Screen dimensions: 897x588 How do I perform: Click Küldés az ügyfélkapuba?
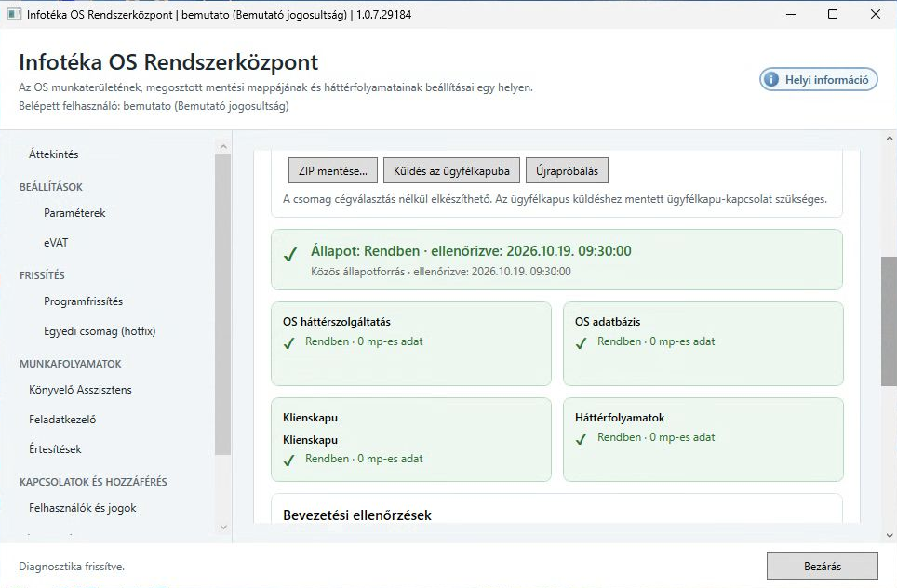point(451,170)
